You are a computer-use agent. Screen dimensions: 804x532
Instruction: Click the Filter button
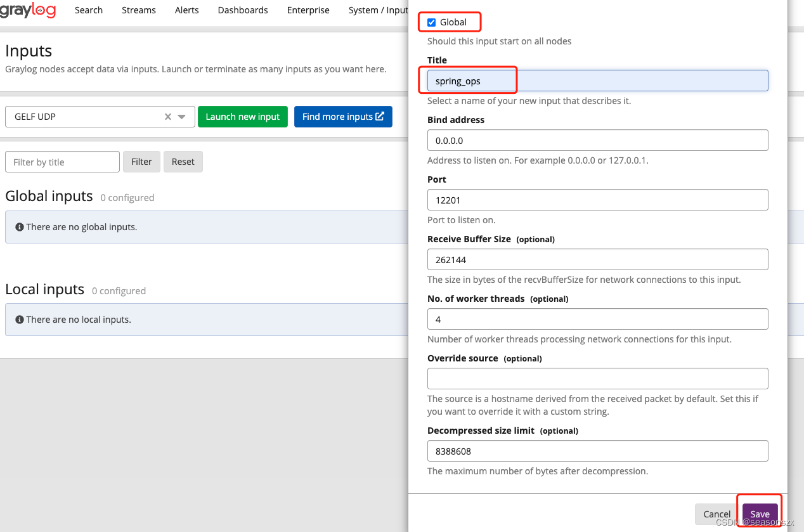click(x=141, y=162)
